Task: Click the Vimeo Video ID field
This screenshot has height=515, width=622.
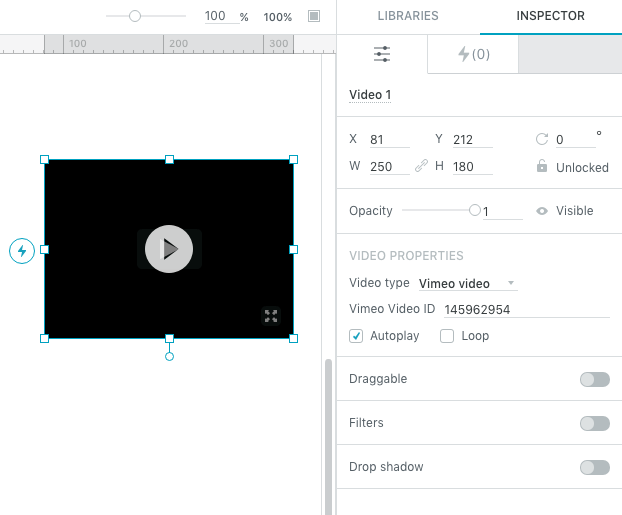Action: coord(527,309)
